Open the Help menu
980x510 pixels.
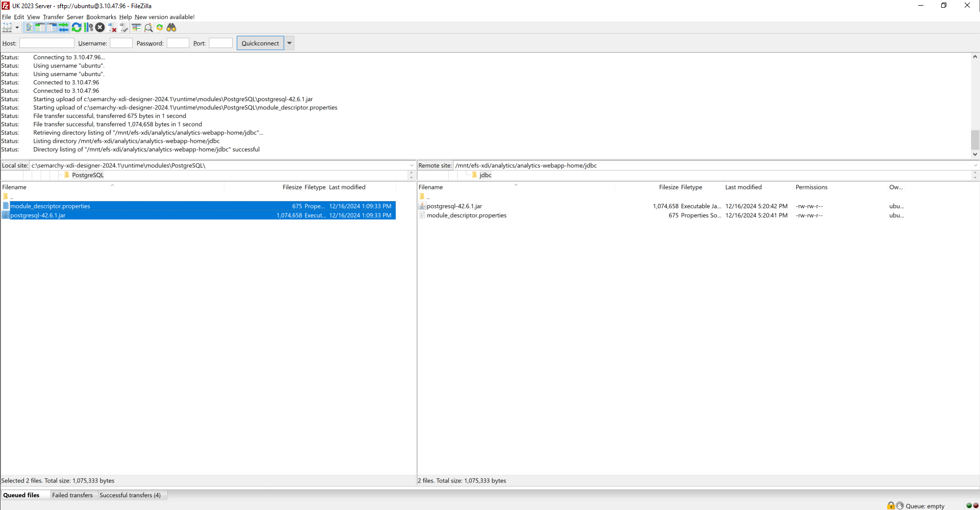coord(125,17)
